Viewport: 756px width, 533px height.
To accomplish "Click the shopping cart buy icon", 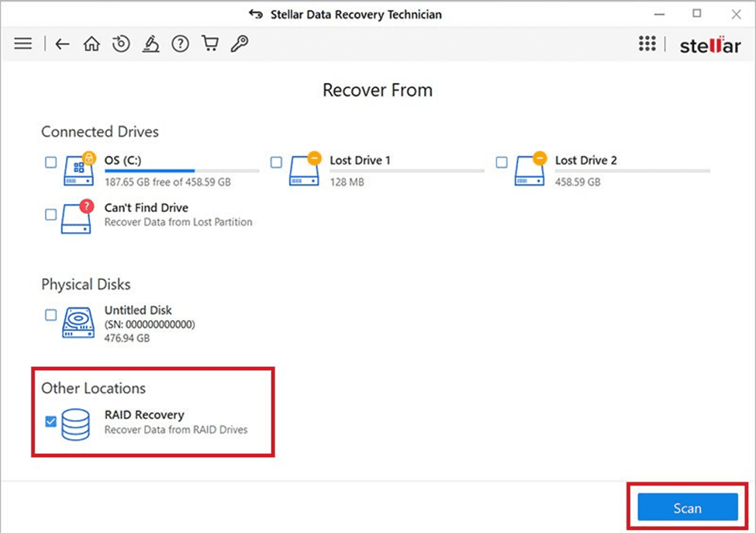I will point(209,43).
